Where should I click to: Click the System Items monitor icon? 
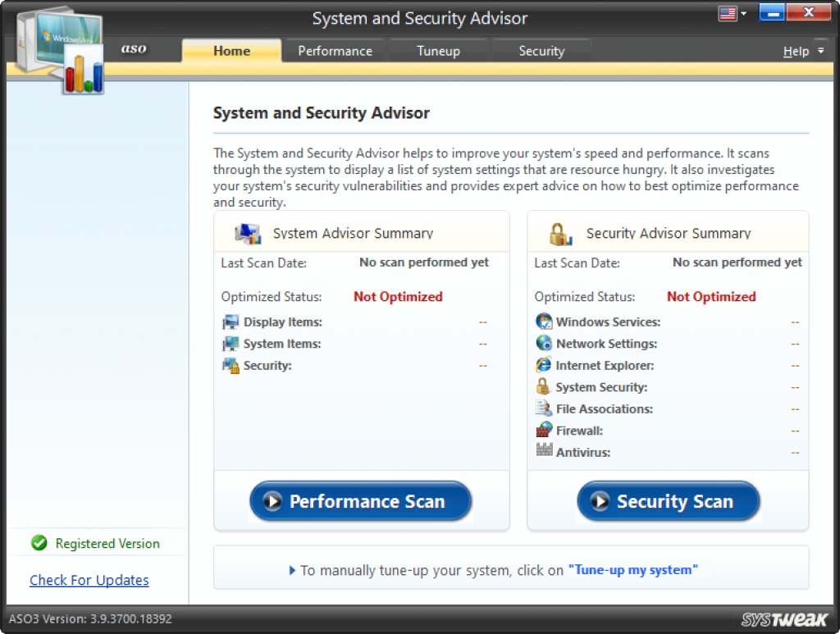point(231,344)
